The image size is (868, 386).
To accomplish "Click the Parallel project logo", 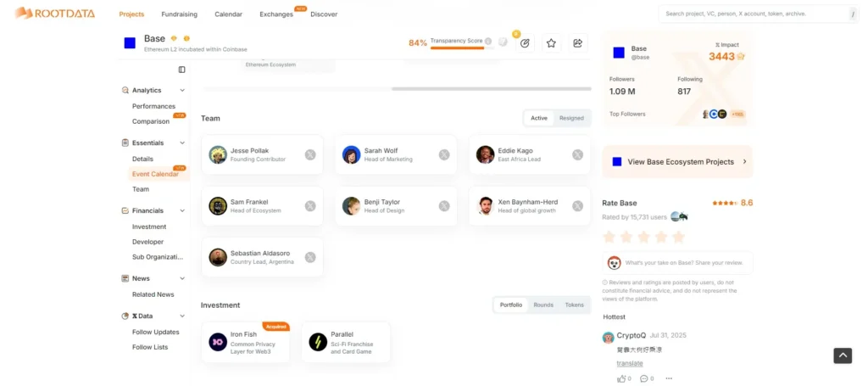I will [x=318, y=342].
